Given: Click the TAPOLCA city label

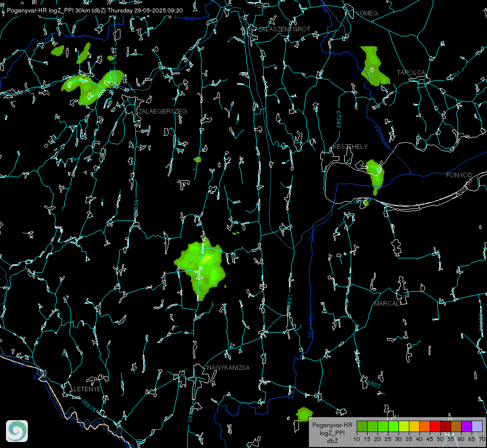Looking at the screenshot, I should [411, 73].
